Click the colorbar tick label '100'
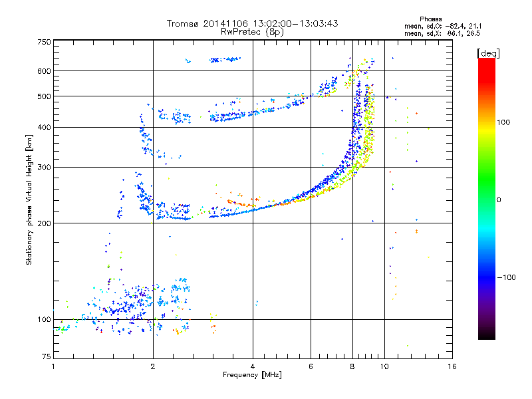 click(503, 122)
